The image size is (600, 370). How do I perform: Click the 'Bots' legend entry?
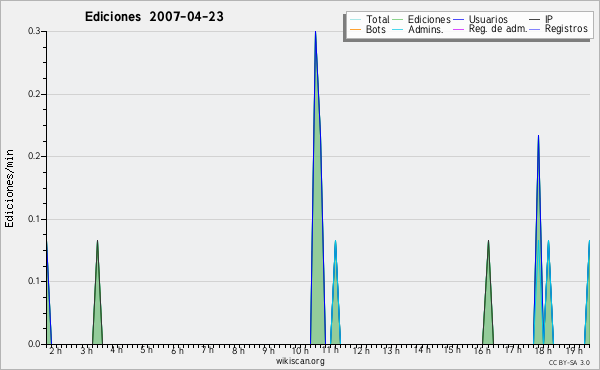coord(368,29)
